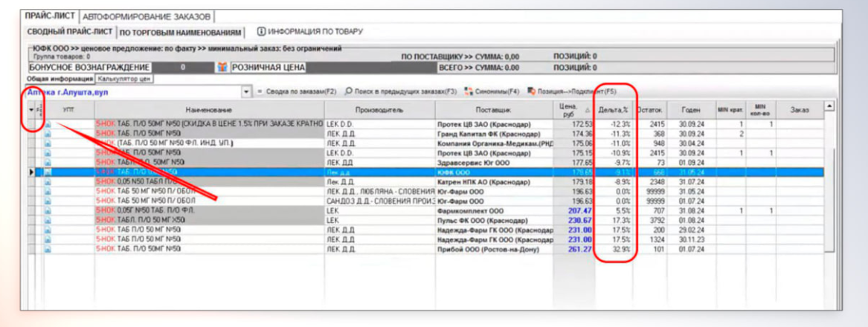Click the Заказ cell in the first row
Image resolution: width=868 pixels, height=327 pixels.
[x=799, y=123]
